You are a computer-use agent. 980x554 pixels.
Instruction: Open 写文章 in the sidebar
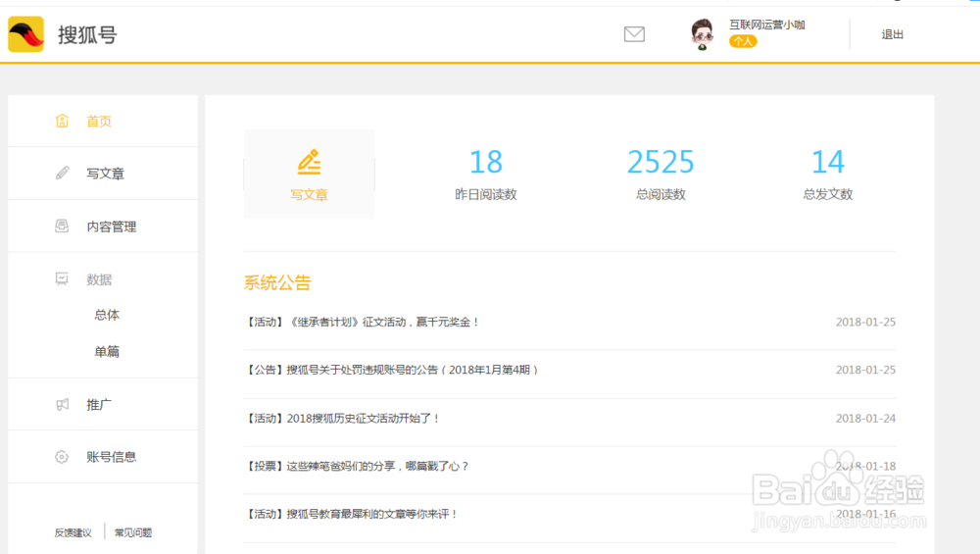tap(105, 174)
